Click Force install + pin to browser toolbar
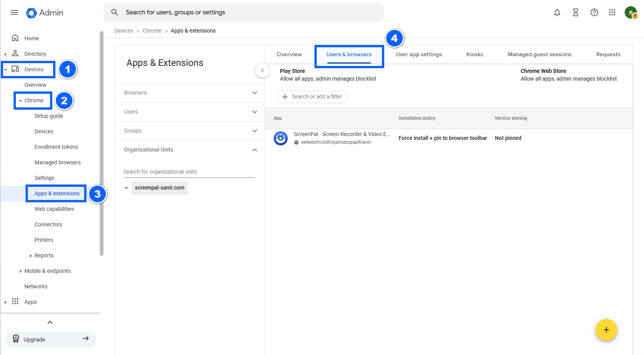The image size is (644, 355). pos(443,138)
